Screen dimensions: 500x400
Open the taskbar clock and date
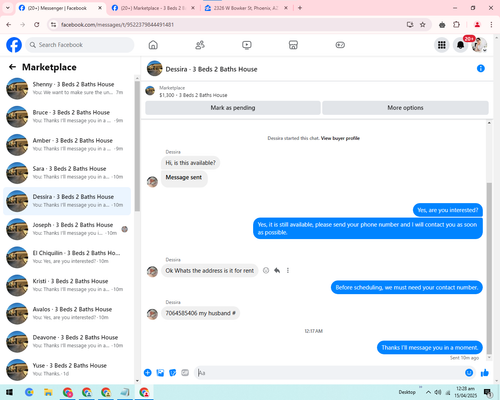(x=465, y=392)
